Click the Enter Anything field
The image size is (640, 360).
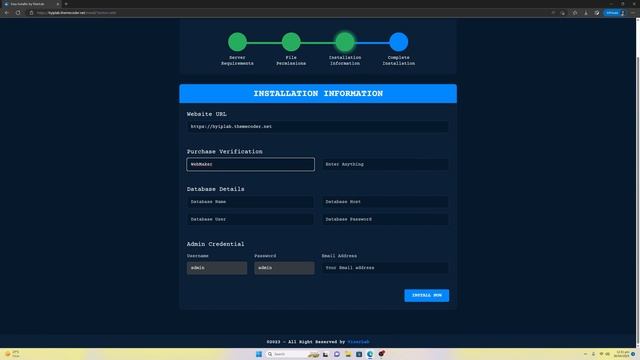[385, 164]
